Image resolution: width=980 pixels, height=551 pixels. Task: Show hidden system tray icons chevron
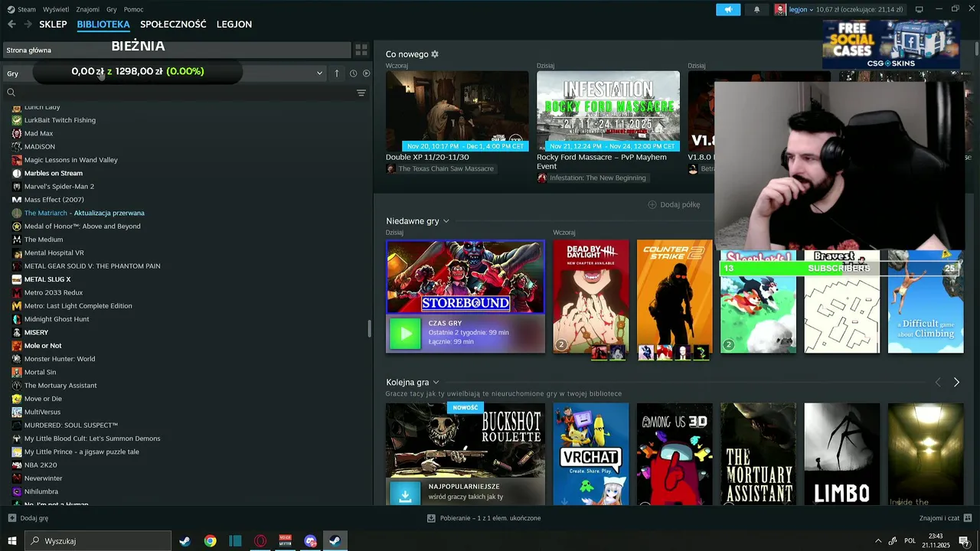point(877,540)
